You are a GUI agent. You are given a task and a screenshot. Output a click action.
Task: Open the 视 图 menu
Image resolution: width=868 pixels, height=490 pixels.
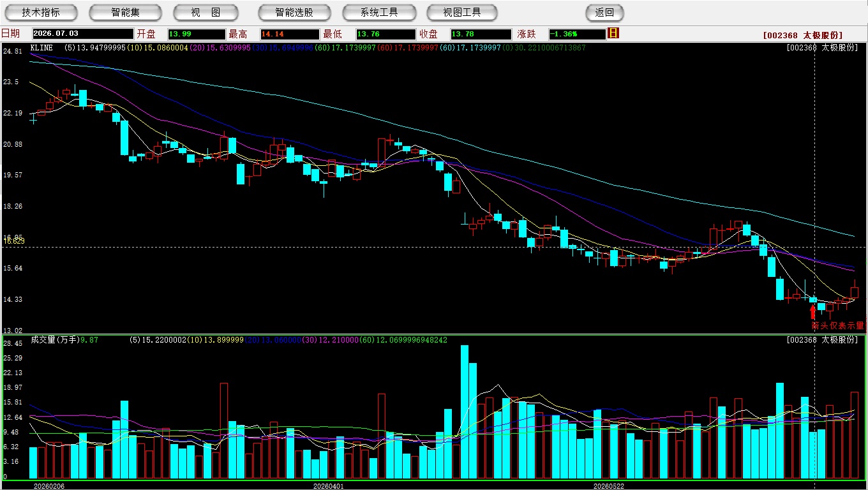pyautogui.click(x=206, y=12)
